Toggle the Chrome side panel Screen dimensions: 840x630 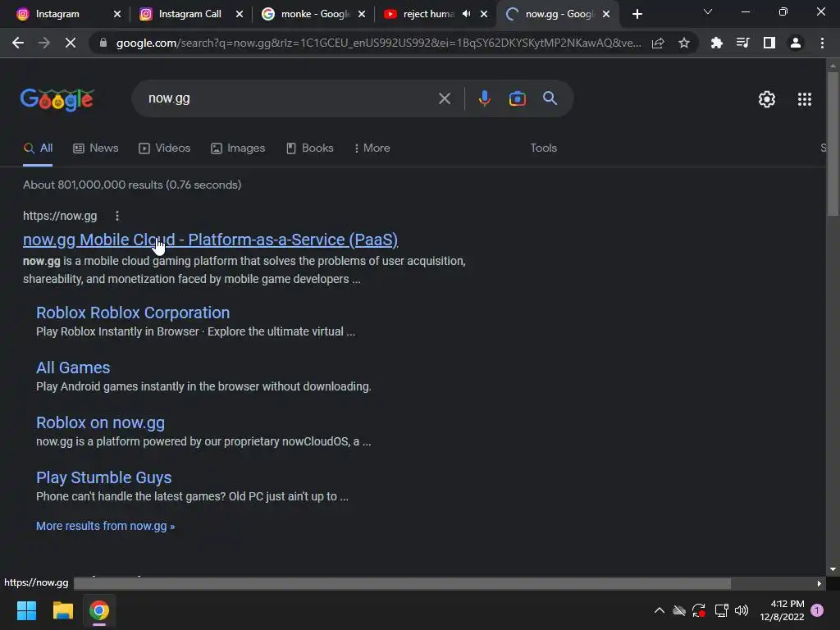point(769,43)
